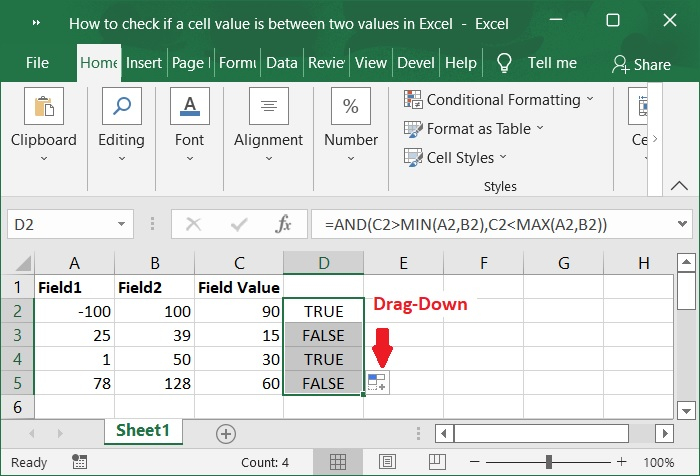Click the Tell me lightbulb icon
This screenshot has width=700, height=476.
pos(504,63)
